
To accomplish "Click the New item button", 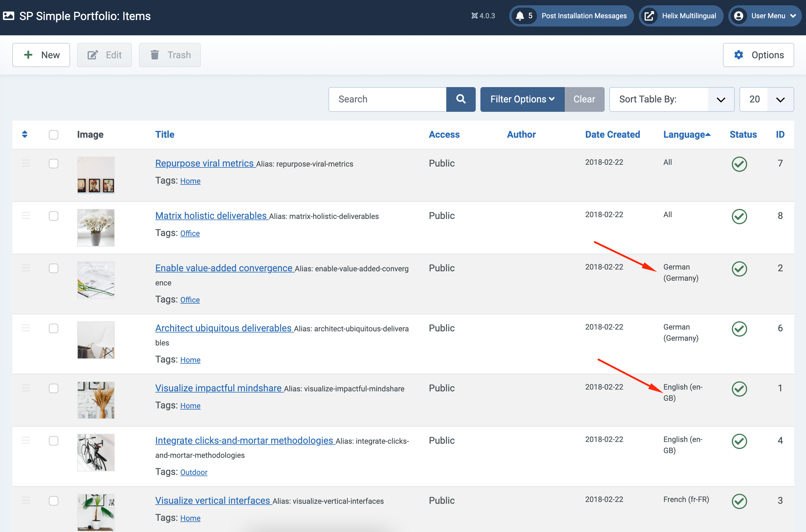I will [41, 55].
